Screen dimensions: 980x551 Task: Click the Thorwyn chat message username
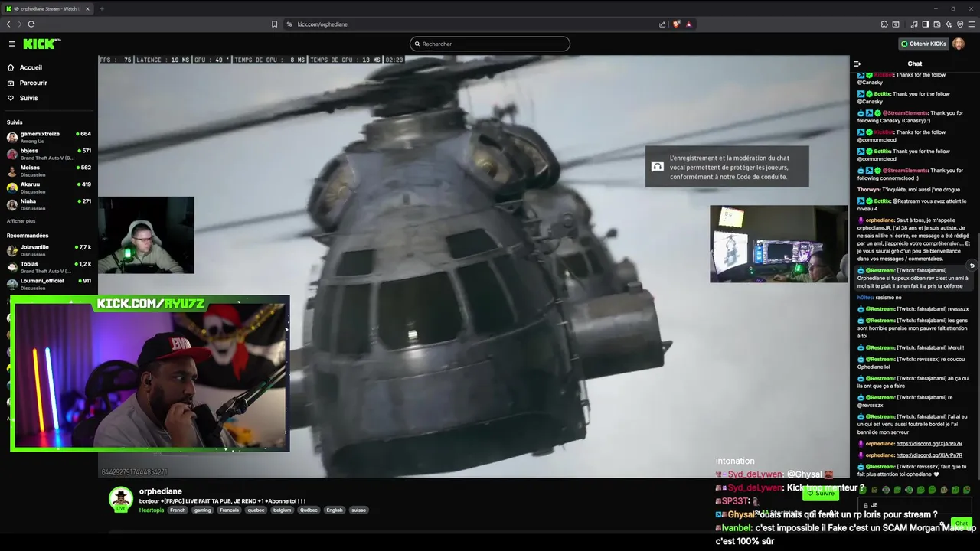point(869,190)
